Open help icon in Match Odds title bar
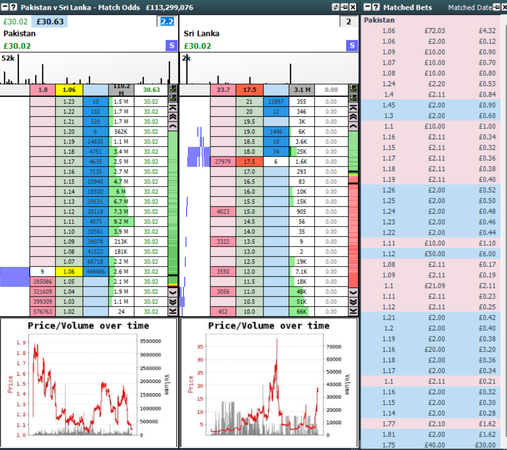 pos(13,7)
